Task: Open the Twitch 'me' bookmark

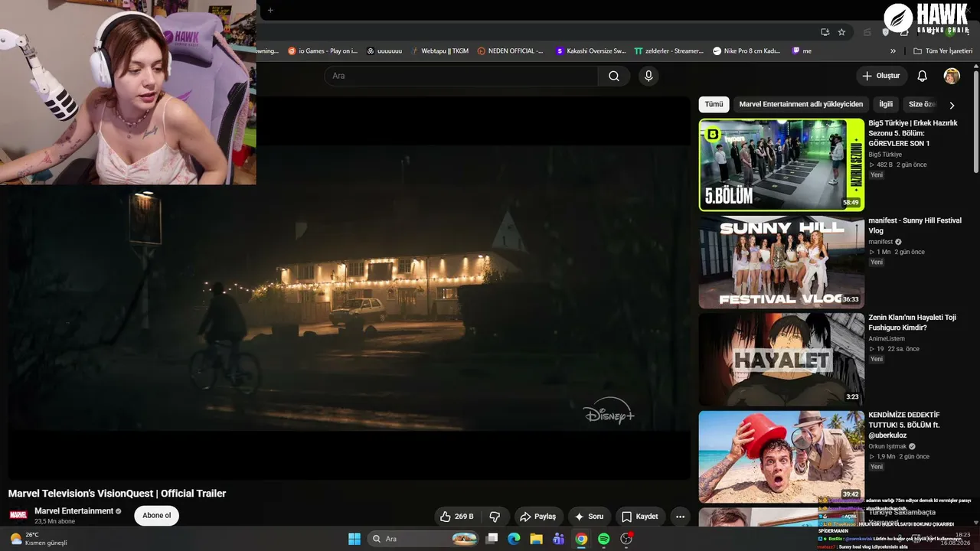Action: point(802,51)
